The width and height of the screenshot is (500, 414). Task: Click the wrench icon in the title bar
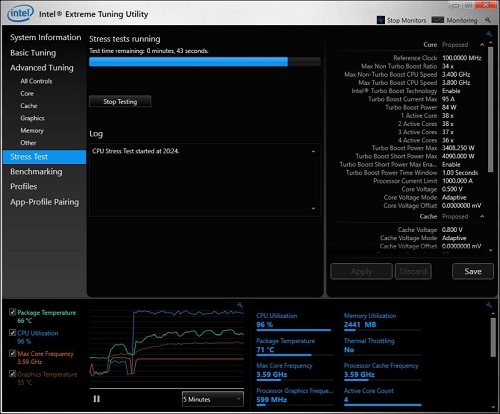click(488, 20)
